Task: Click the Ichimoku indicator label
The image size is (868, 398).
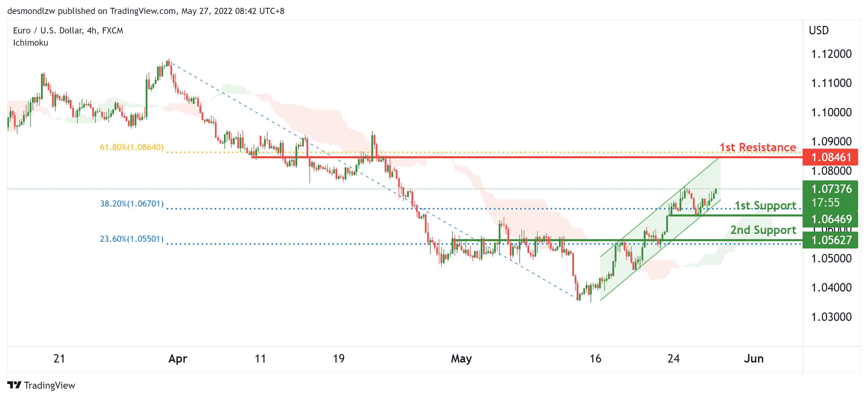Action: (30, 43)
